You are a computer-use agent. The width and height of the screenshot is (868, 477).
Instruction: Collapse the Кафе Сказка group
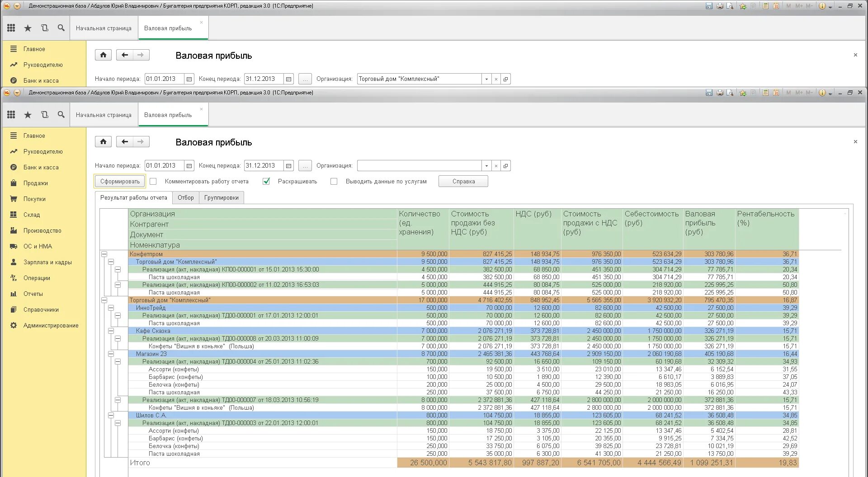(x=111, y=331)
